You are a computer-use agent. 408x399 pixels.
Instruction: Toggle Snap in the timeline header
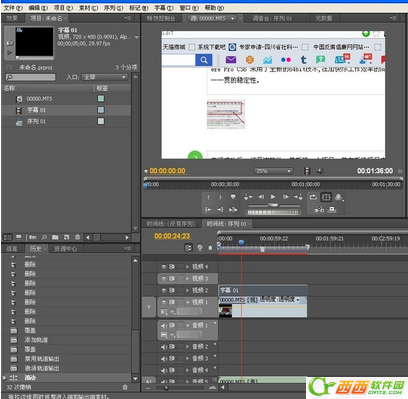click(x=189, y=248)
